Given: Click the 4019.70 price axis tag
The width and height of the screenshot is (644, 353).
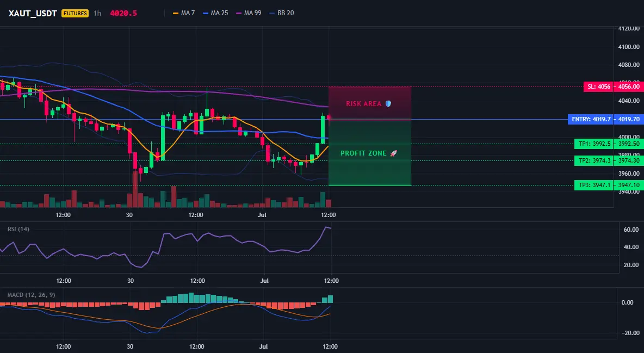Looking at the screenshot, I should 629,120.
